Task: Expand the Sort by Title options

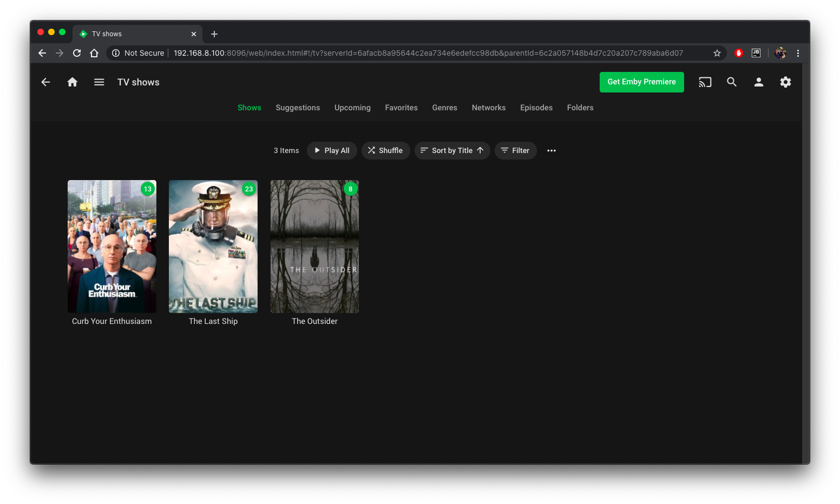Action: (x=452, y=151)
